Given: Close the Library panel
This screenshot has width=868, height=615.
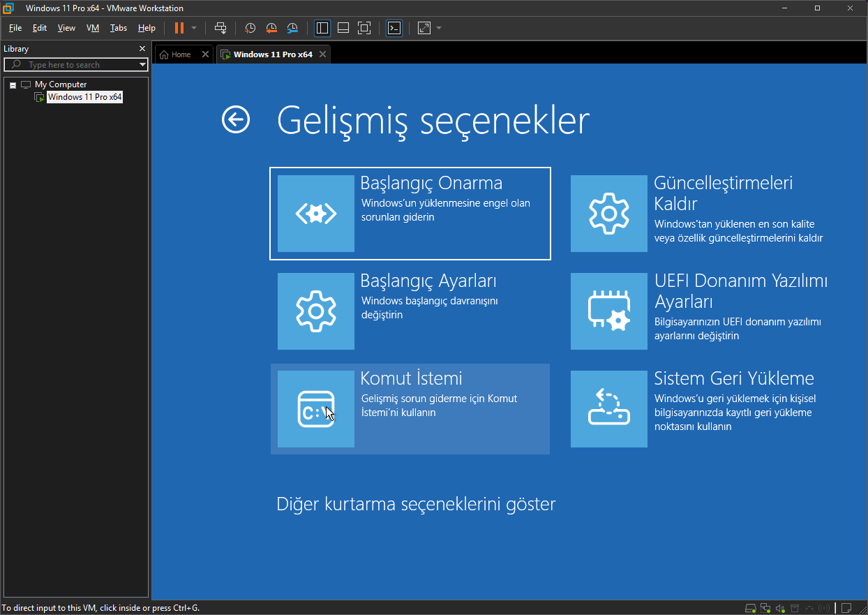Looking at the screenshot, I should (x=142, y=49).
